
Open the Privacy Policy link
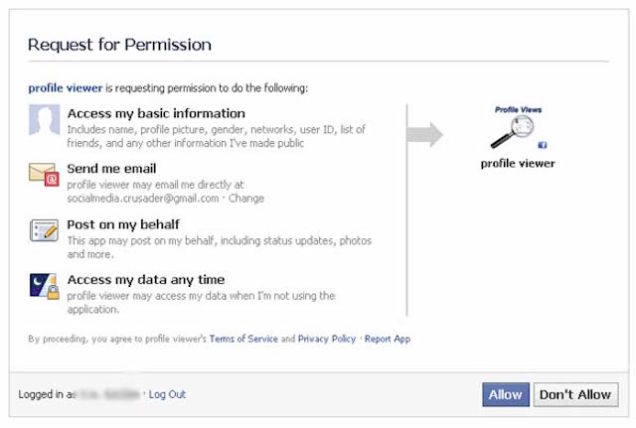(326, 339)
